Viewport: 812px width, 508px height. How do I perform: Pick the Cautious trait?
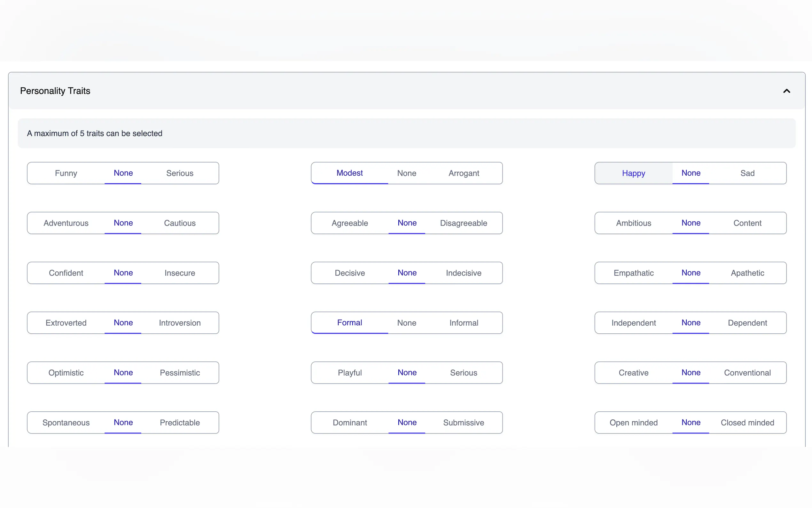pos(180,223)
